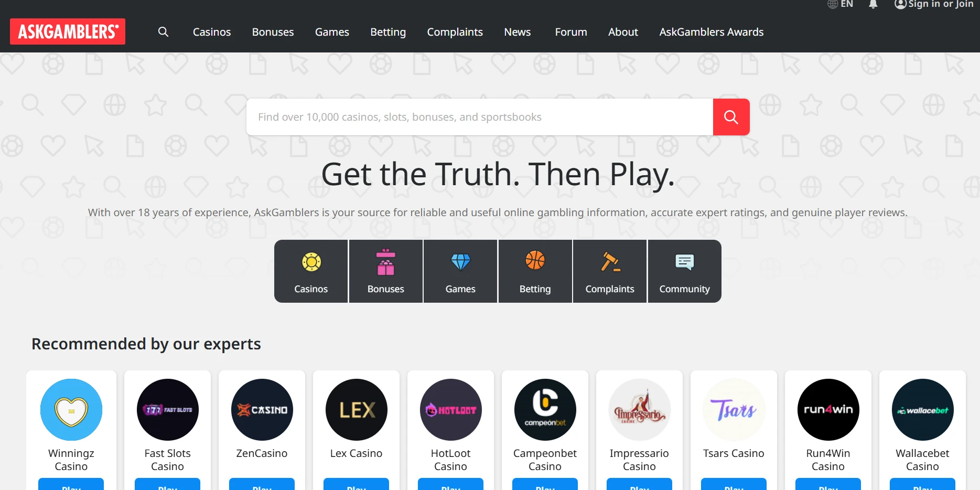This screenshot has height=490, width=980.
Task: Open the notifications bell icon
Action: [x=873, y=4]
